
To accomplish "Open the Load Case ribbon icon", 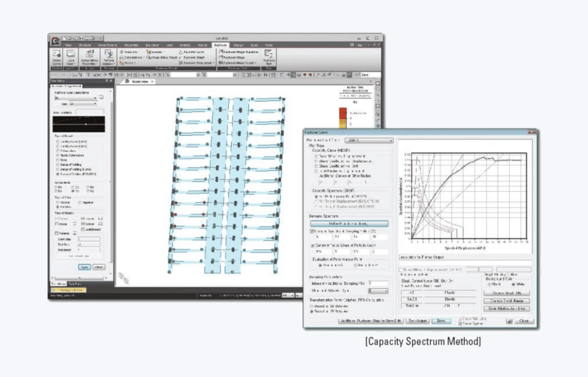I will point(71,57).
